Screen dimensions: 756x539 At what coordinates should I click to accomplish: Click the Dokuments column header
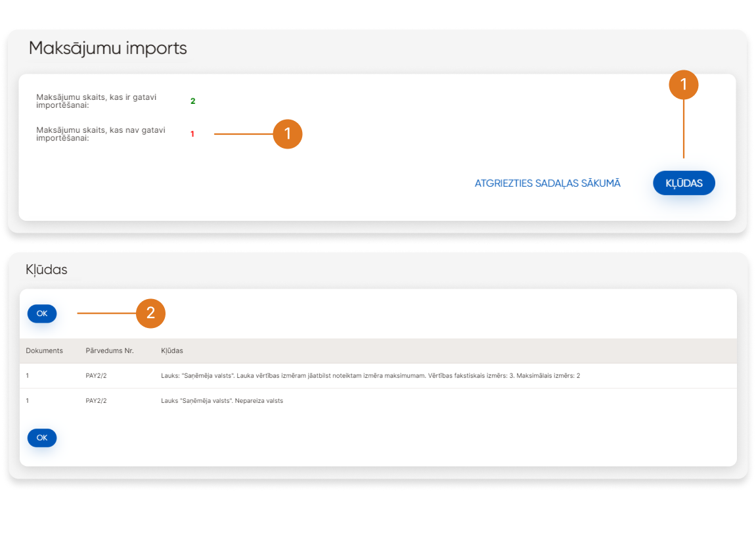(x=45, y=351)
